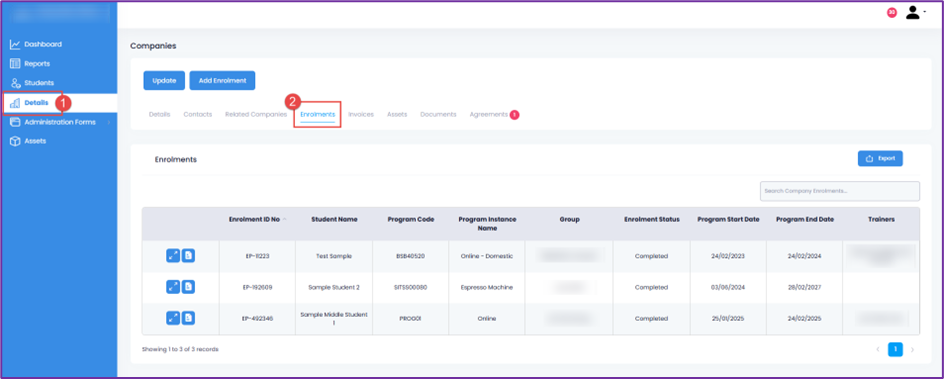The height and width of the screenshot is (379, 944).
Task: Click the Add Enrolment button
Action: click(222, 81)
